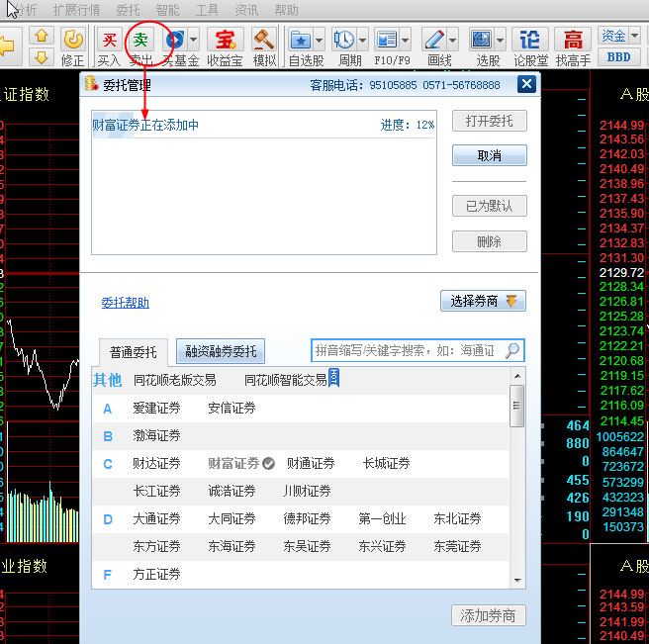Select 爱建证券 broker
Screen dimensions: 649x644
[156, 409]
